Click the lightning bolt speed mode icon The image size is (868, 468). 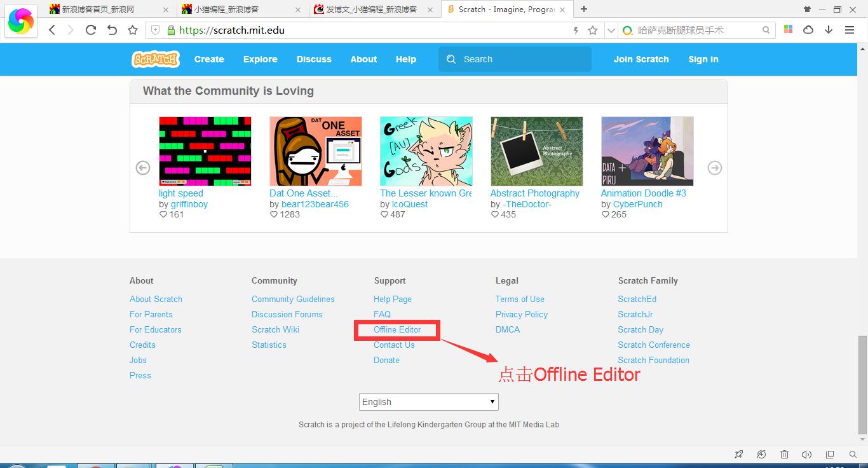pyautogui.click(x=576, y=30)
